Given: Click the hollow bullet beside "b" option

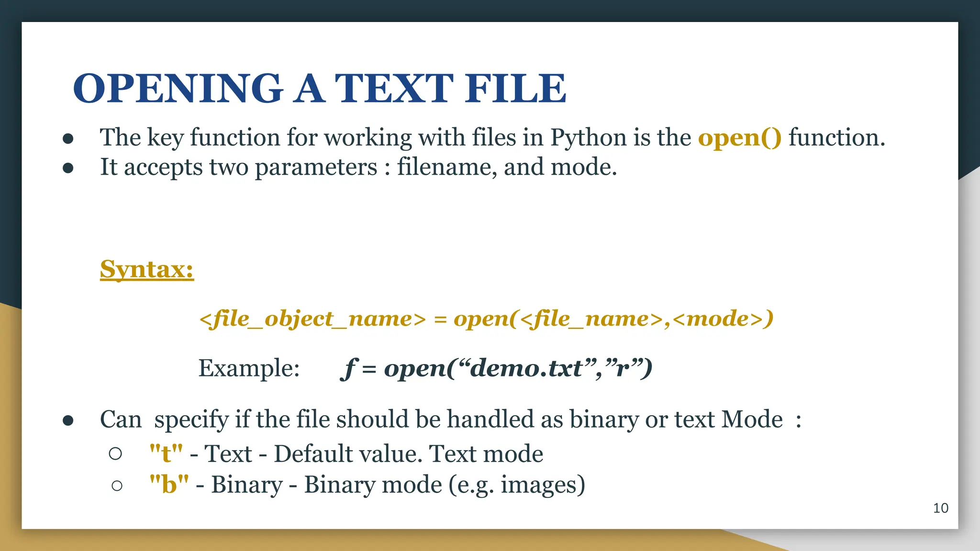Looking at the screenshot, I should (x=117, y=486).
